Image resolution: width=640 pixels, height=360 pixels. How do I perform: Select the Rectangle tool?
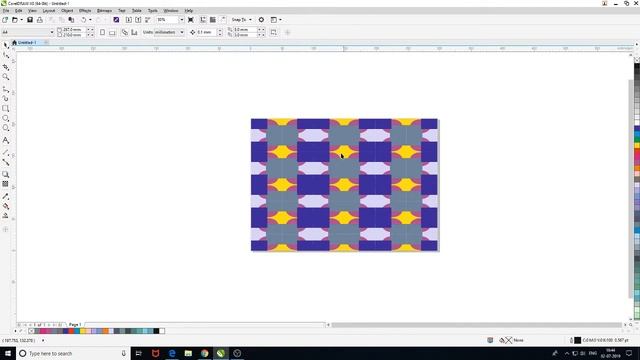pyautogui.click(x=6, y=109)
